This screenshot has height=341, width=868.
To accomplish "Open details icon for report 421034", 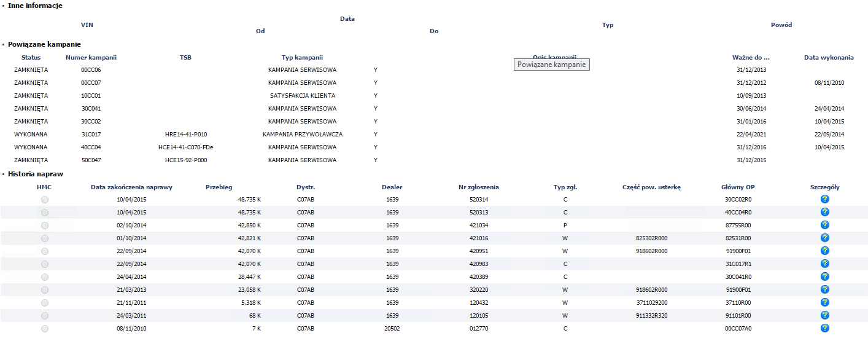I will tap(824, 225).
